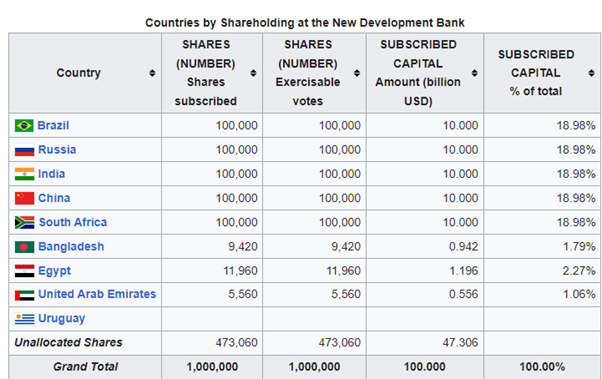Open the United Arab Emirates link
This screenshot has height=379, width=602.
[x=97, y=294]
